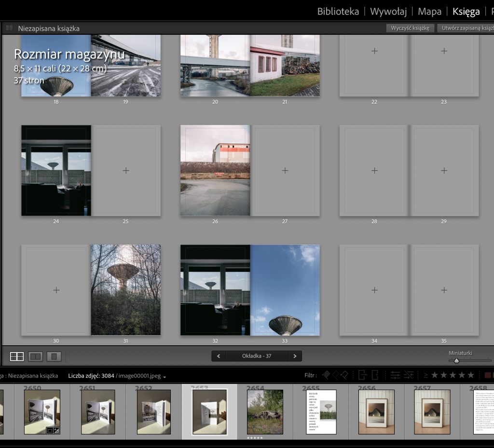Image resolution: width=494 pixels, height=448 pixels.
Task: Open rating comparison operator dropdown
Action: tap(426, 375)
